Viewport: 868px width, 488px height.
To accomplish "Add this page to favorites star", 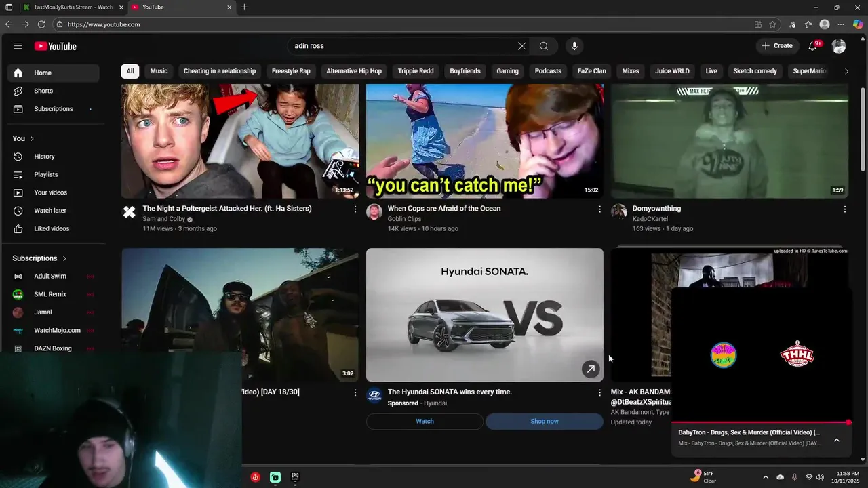I will (x=773, y=24).
